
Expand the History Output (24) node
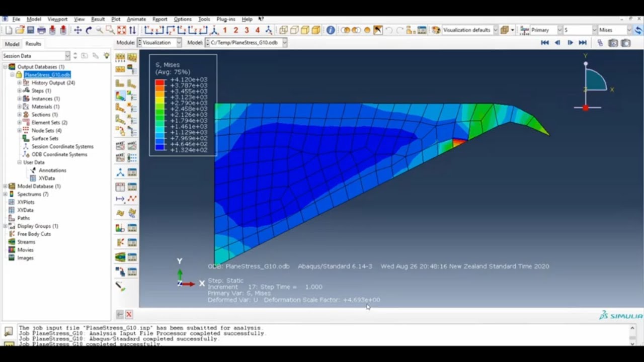(x=20, y=82)
